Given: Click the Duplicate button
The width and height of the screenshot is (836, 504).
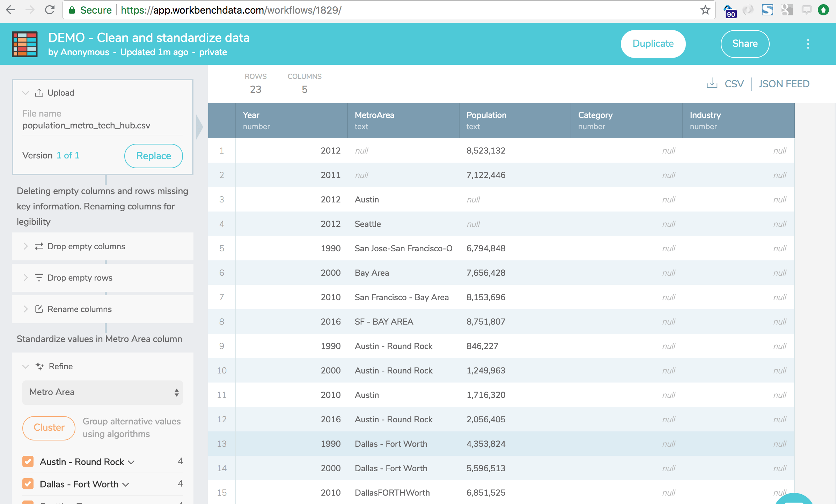Looking at the screenshot, I should 653,44.
